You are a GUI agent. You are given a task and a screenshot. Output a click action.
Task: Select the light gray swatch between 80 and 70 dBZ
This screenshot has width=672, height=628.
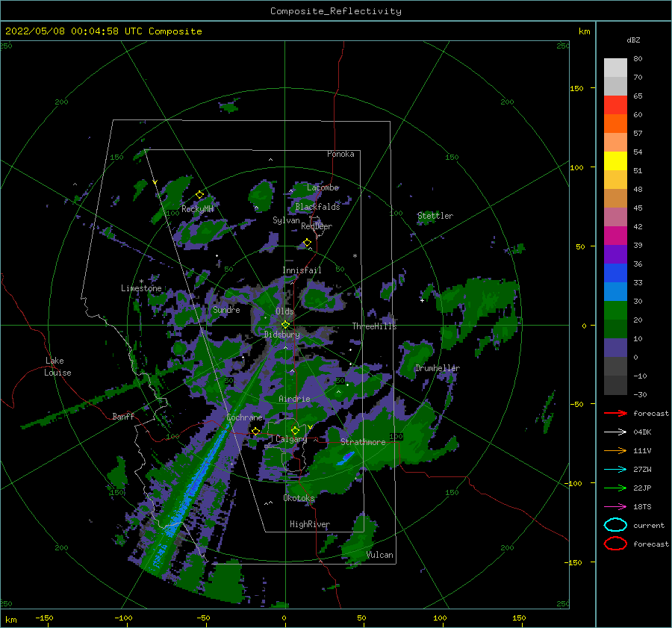coord(615,68)
